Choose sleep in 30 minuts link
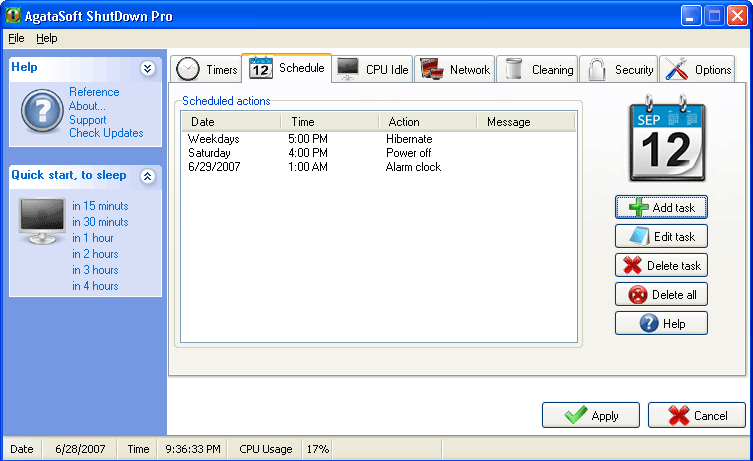753x461 pixels. pos(100,222)
